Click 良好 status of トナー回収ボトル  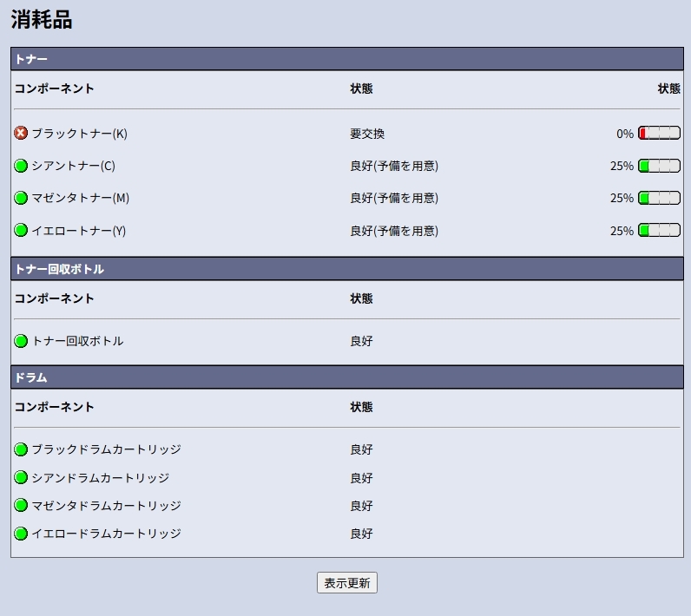(361, 341)
